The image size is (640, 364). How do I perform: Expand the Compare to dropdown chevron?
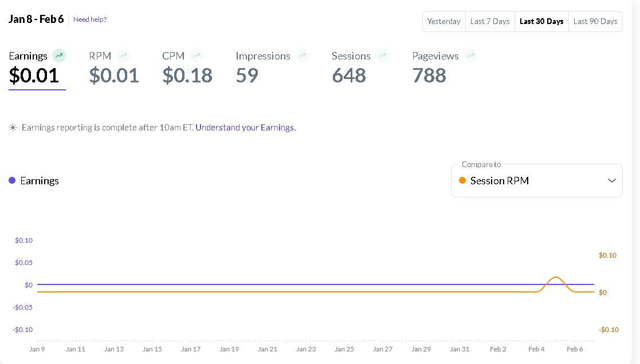point(611,180)
